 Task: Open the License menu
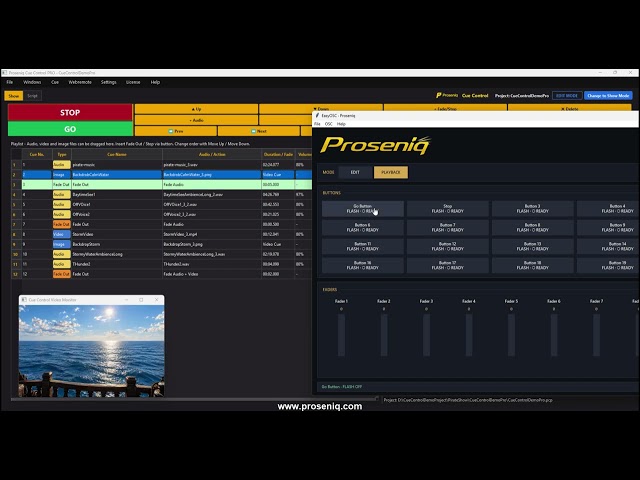[133, 82]
